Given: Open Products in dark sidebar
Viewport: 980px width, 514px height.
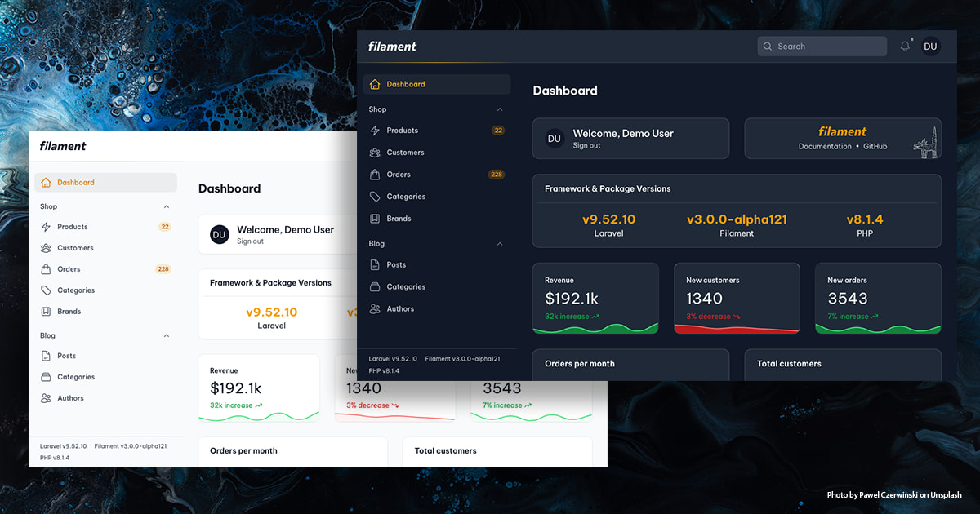Looking at the screenshot, I should [x=437, y=131].
